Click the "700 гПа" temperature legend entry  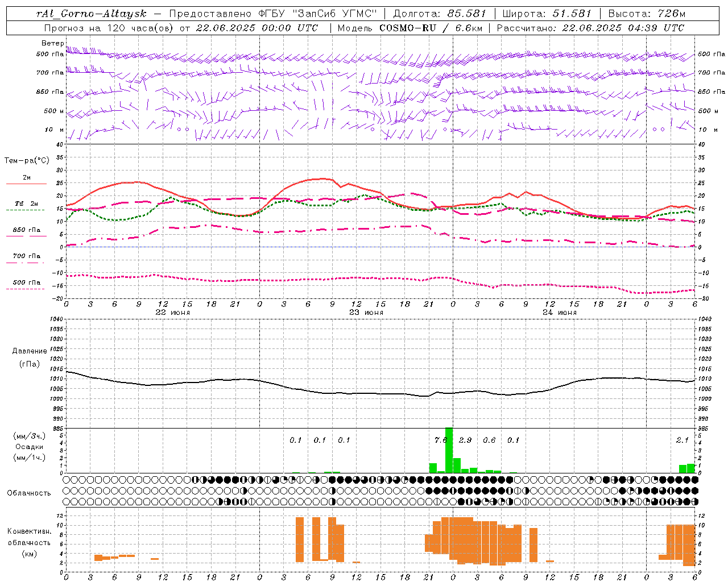pos(26,256)
